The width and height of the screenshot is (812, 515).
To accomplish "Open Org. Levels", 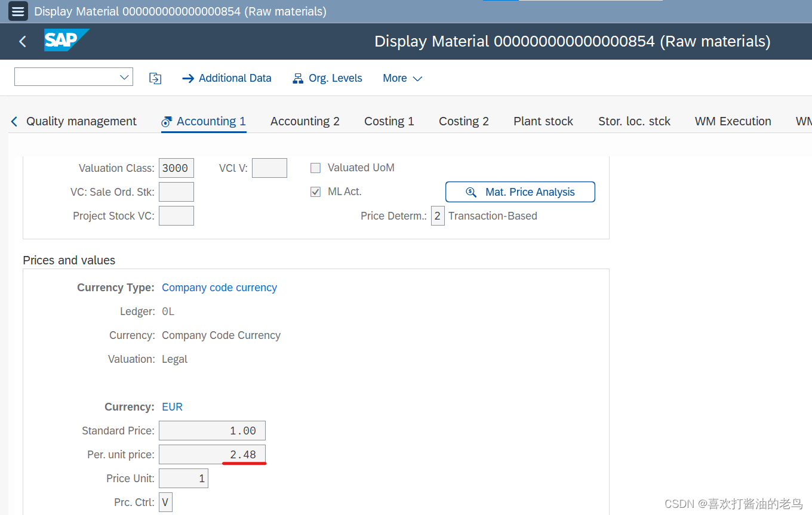I will coord(327,78).
